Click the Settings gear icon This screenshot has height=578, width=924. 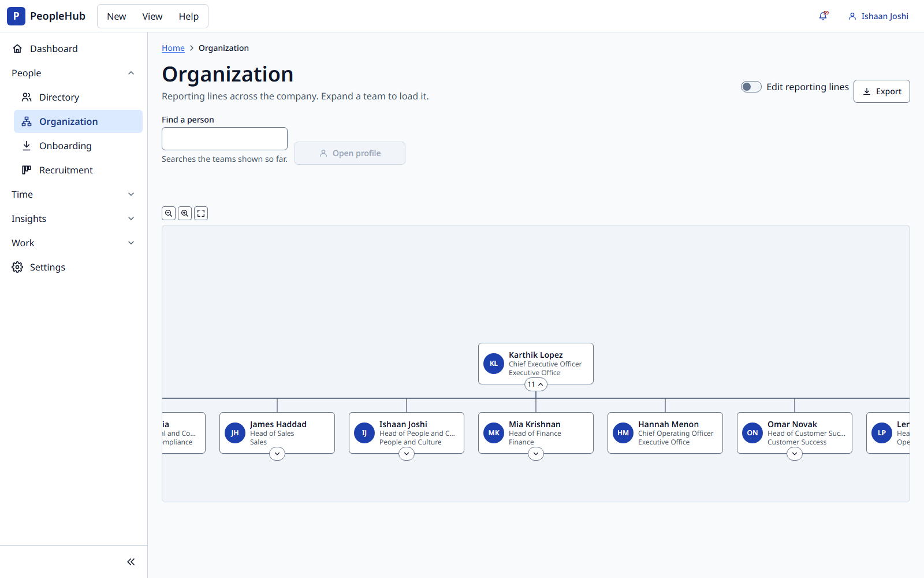17,267
